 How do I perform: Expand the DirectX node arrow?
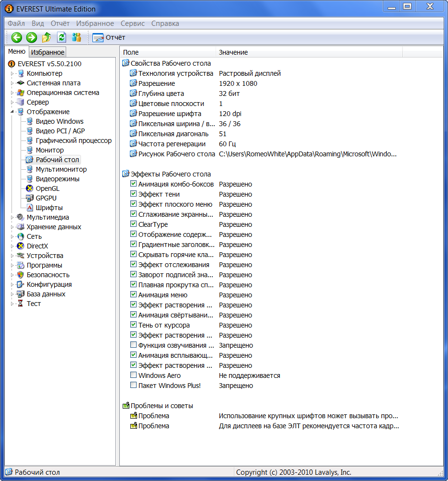click(12, 246)
